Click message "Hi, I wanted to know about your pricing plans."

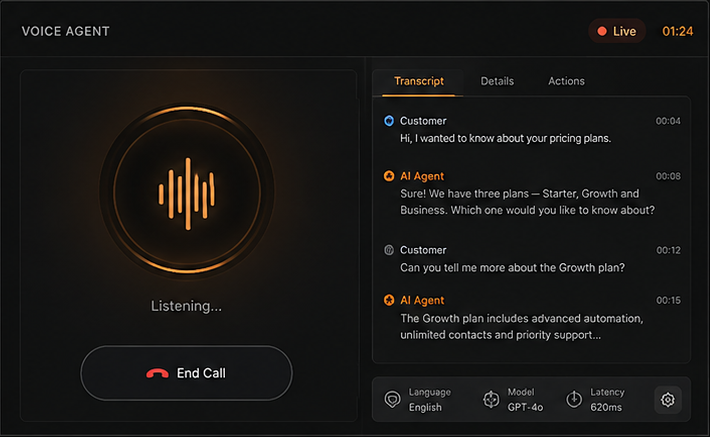[x=505, y=138]
